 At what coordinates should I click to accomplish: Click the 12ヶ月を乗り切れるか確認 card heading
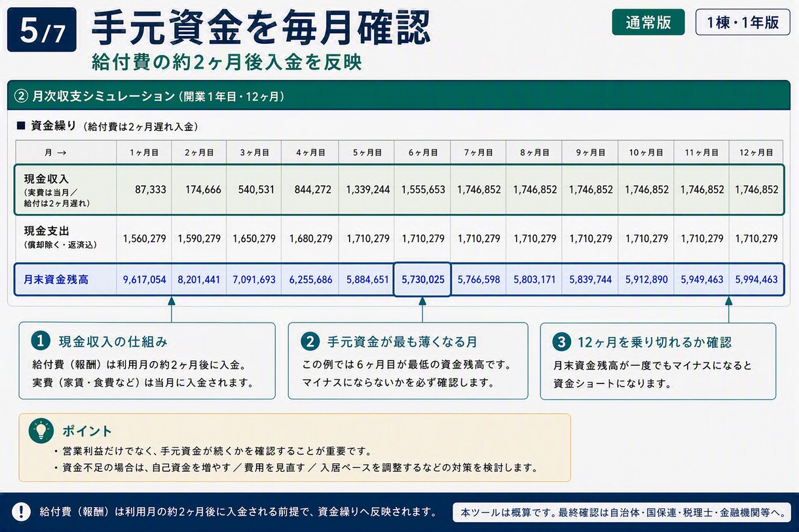[654, 342]
